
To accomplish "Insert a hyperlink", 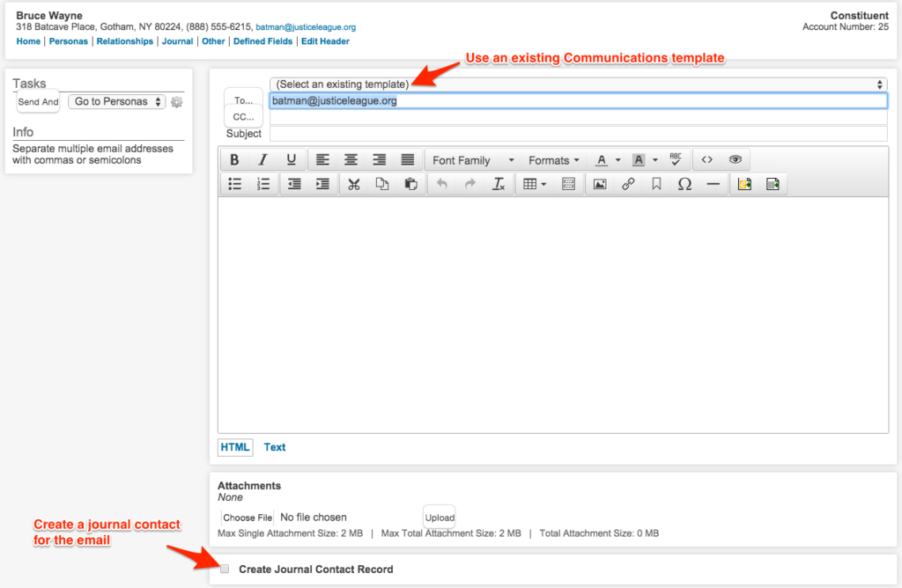I will (628, 183).
